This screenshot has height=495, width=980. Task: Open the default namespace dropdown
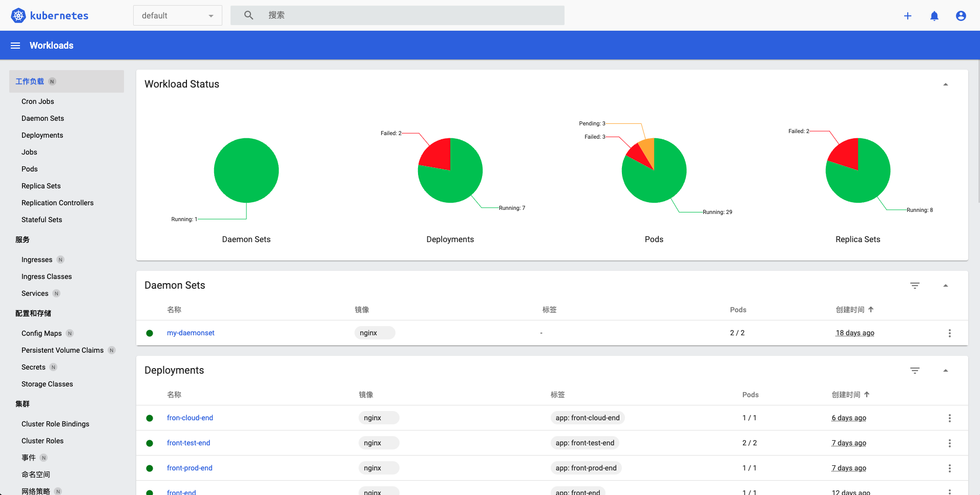coord(178,15)
